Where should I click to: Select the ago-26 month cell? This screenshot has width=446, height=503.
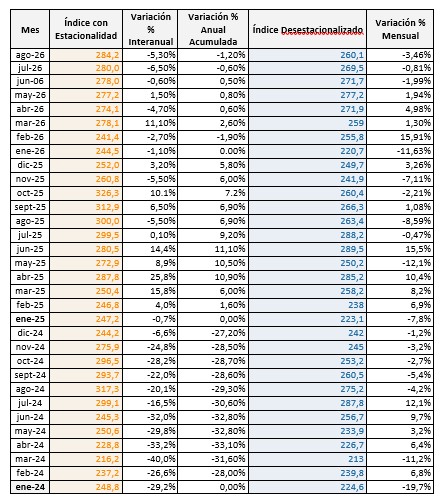tap(30, 55)
